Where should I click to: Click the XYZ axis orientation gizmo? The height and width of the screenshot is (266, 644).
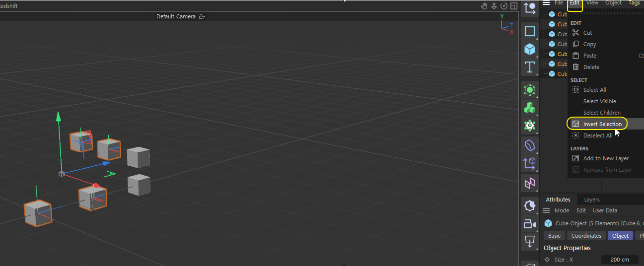coord(506,25)
